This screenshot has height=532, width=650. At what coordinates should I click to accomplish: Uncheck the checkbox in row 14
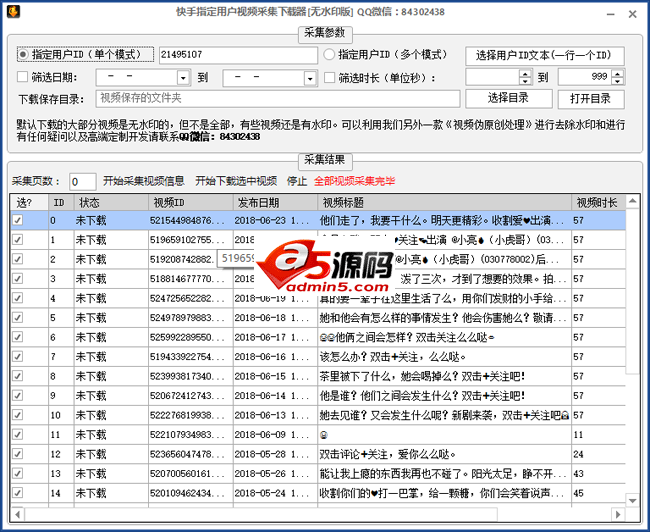pos(17,493)
